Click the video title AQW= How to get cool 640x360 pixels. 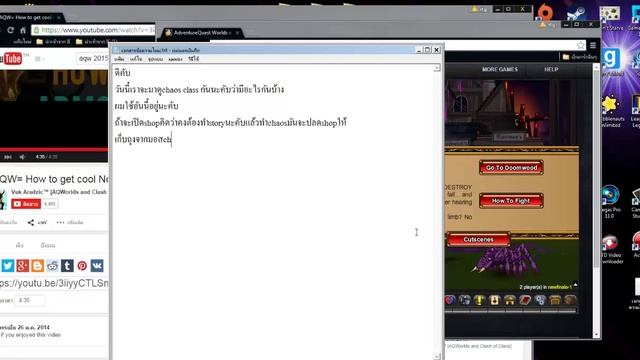click(x=54, y=179)
